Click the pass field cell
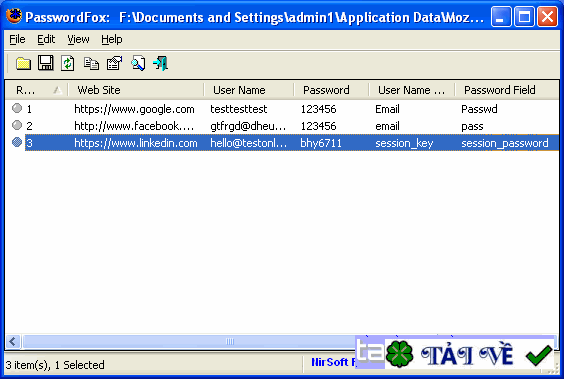The width and height of the screenshot is (564, 379). [x=472, y=126]
